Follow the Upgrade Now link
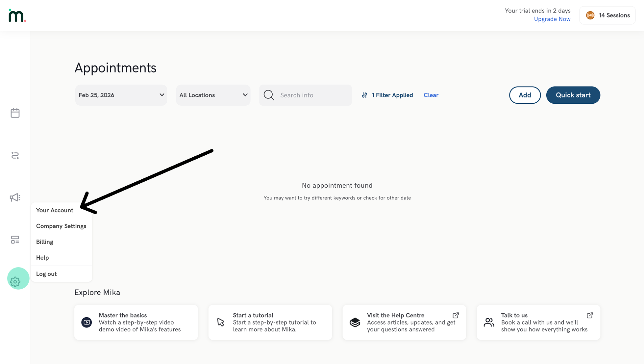The height and width of the screenshot is (364, 644). point(552,19)
